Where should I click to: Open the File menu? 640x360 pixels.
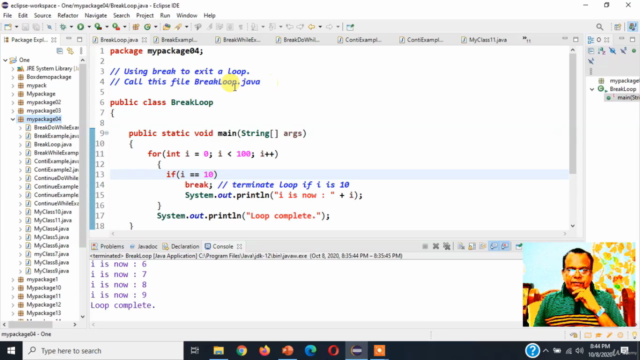7,16
